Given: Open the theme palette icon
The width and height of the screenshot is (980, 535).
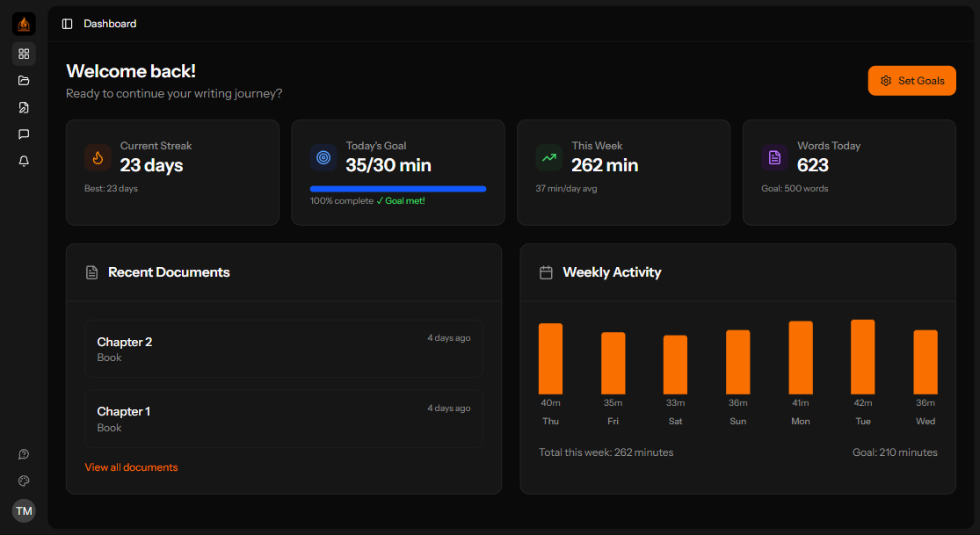Looking at the screenshot, I should [24, 481].
